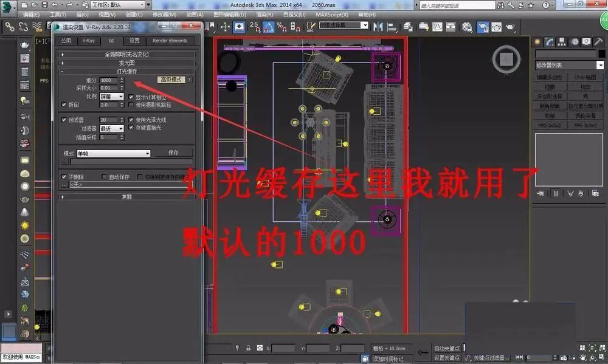Click the Select and Link chain icon
This screenshot has height=364, width=608.
pos(10,26)
